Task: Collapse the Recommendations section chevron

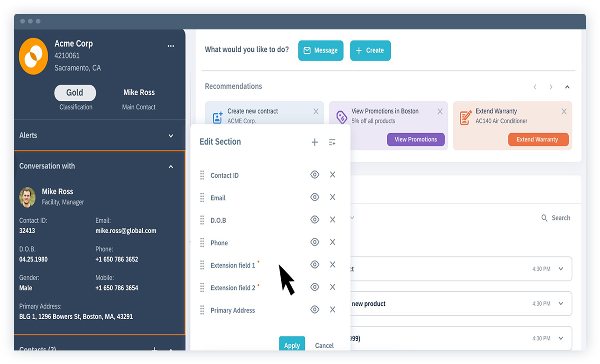Action: (567, 87)
